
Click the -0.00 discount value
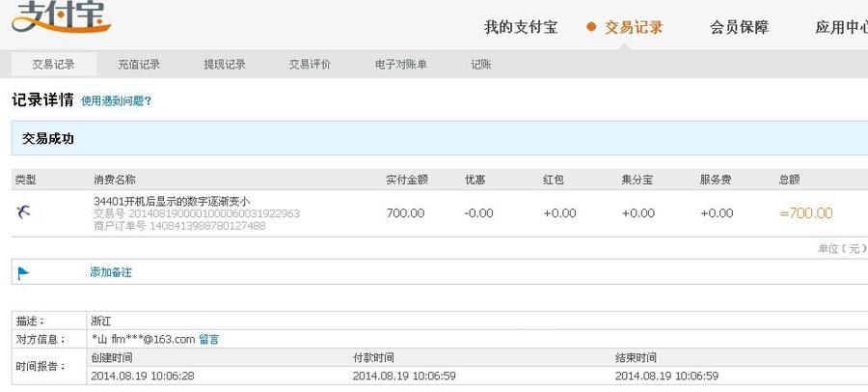479,213
